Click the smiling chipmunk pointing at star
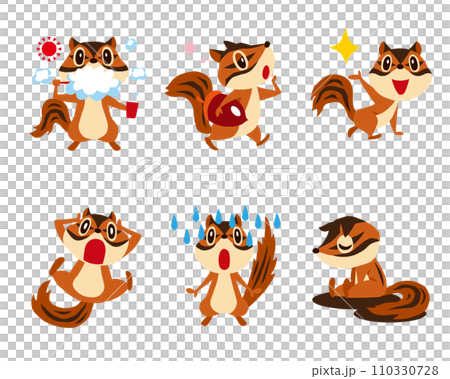450x379 pixels. point(372,90)
